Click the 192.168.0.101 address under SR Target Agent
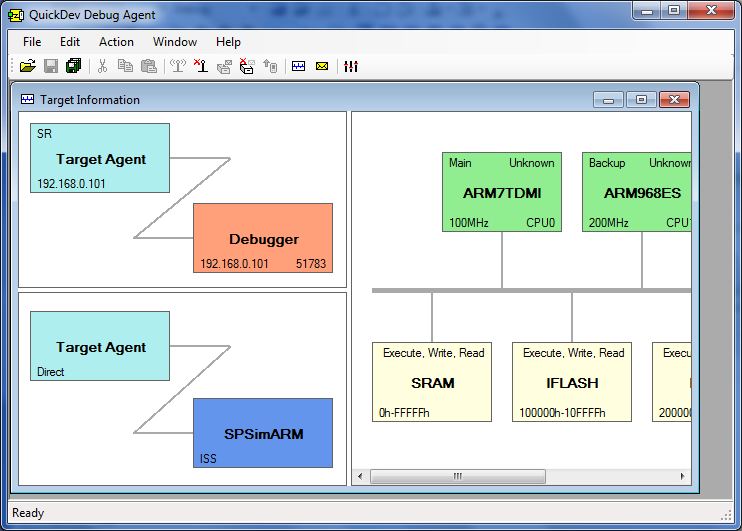742x531 pixels. (x=71, y=184)
